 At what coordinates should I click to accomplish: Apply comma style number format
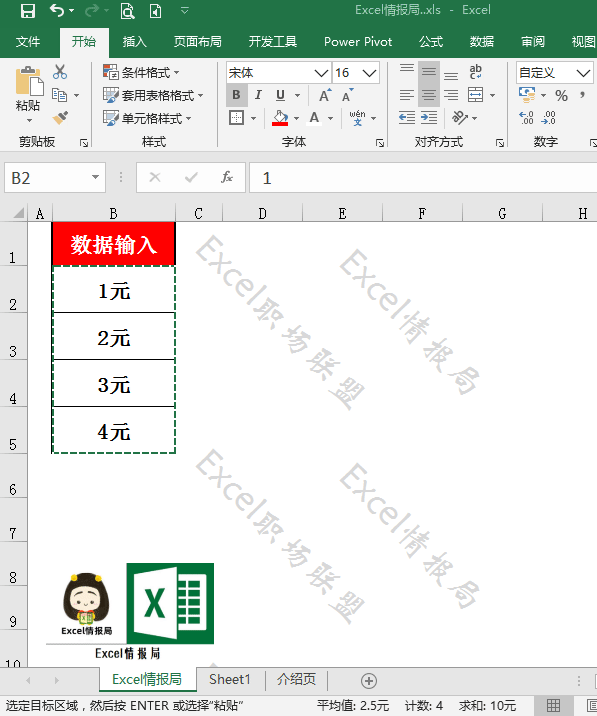pyautogui.click(x=582, y=95)
